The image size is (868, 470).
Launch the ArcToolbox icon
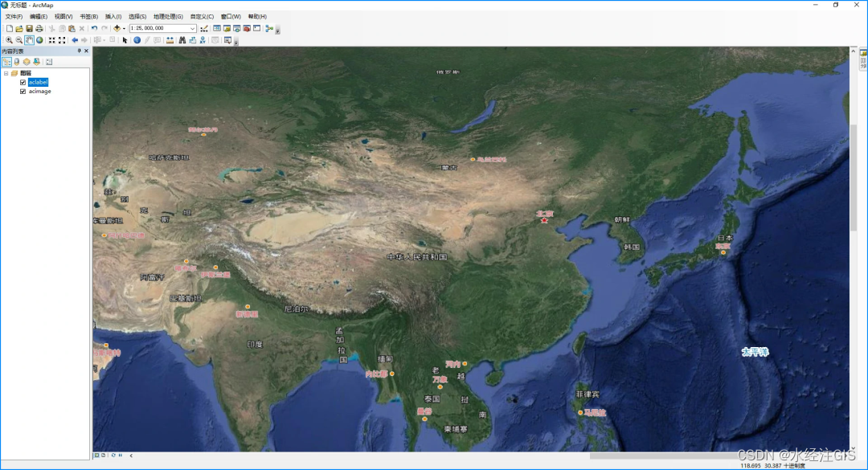tap(246, 28)
